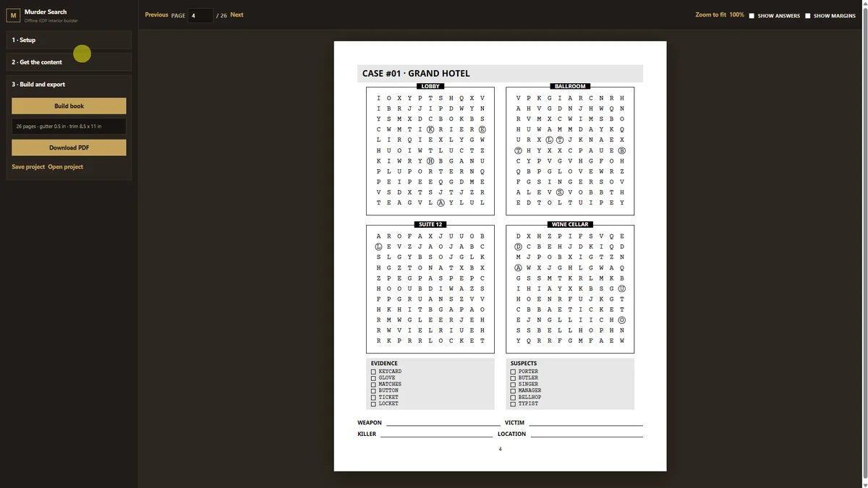Click the MATCHES evidence checkbox
The height and width of the screenshot is (488, 868).
(x=373, y=385)
